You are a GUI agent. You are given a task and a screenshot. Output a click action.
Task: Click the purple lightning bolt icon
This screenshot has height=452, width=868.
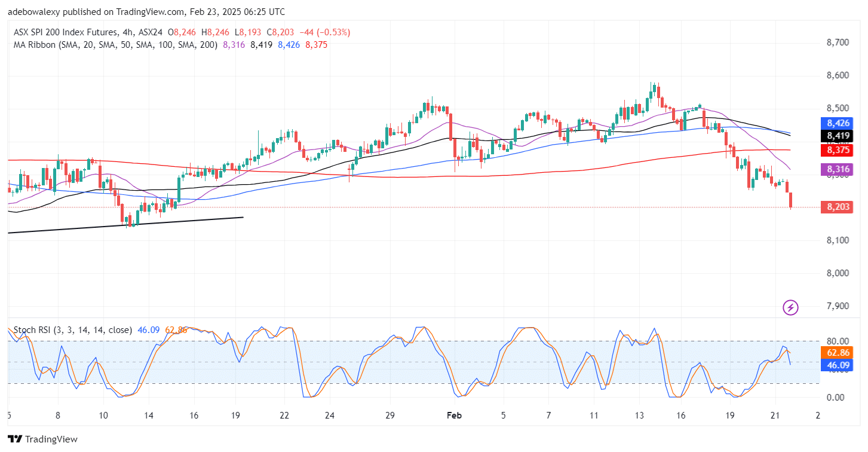pyautogui.click(x=790, y=308)
